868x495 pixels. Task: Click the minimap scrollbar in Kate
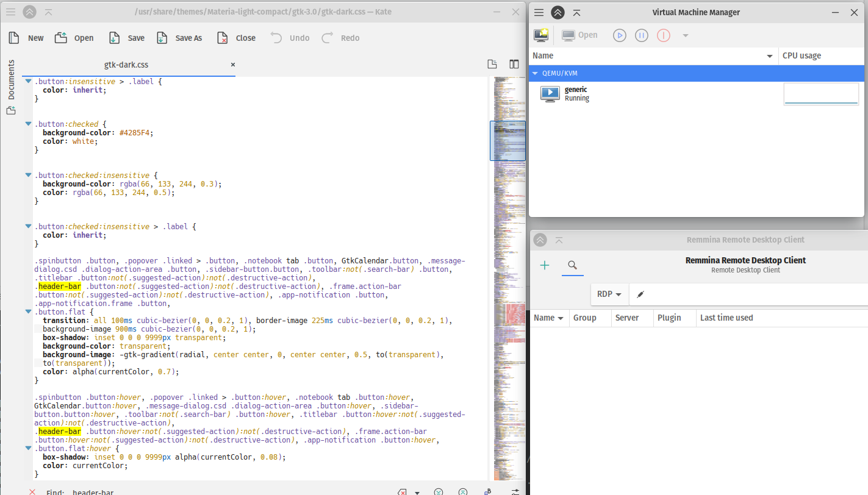pos(508,141)
